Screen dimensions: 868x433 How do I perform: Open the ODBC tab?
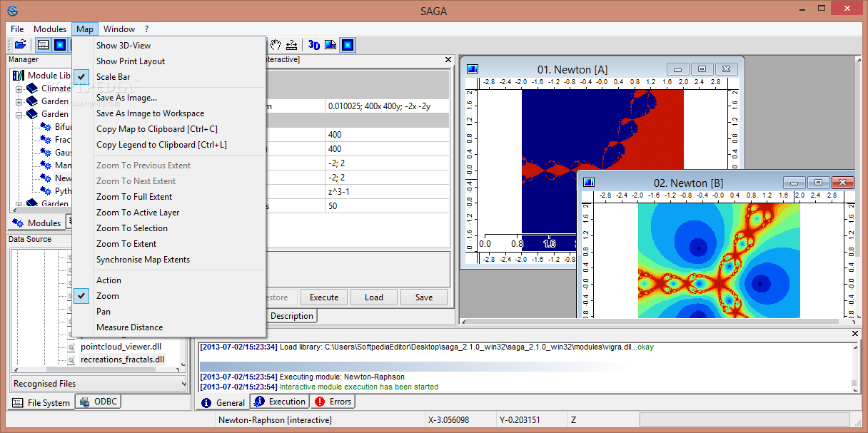99,402
